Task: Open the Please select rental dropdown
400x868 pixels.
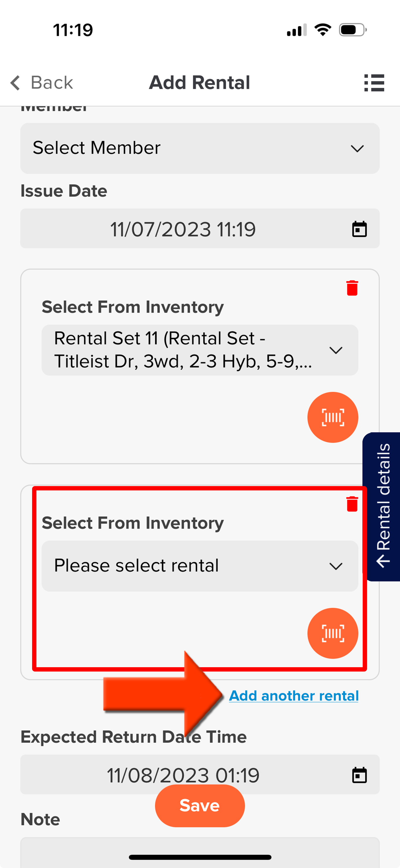Action: [200, 566]
